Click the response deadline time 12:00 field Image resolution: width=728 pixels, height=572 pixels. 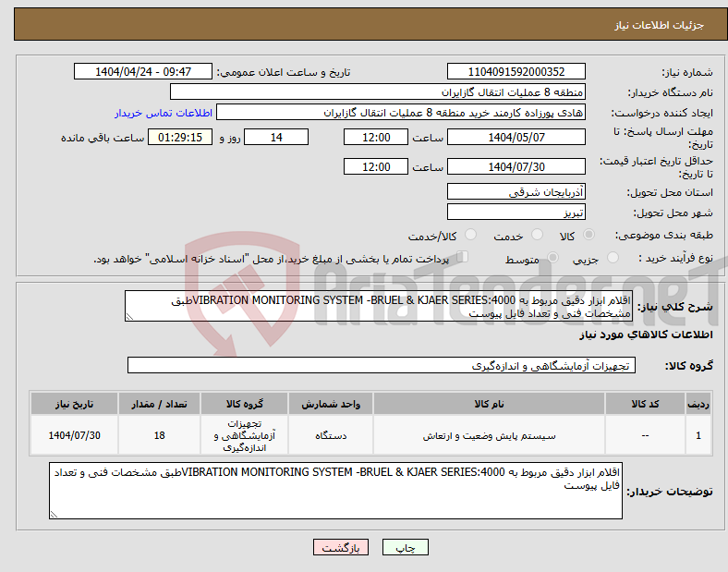376,138
